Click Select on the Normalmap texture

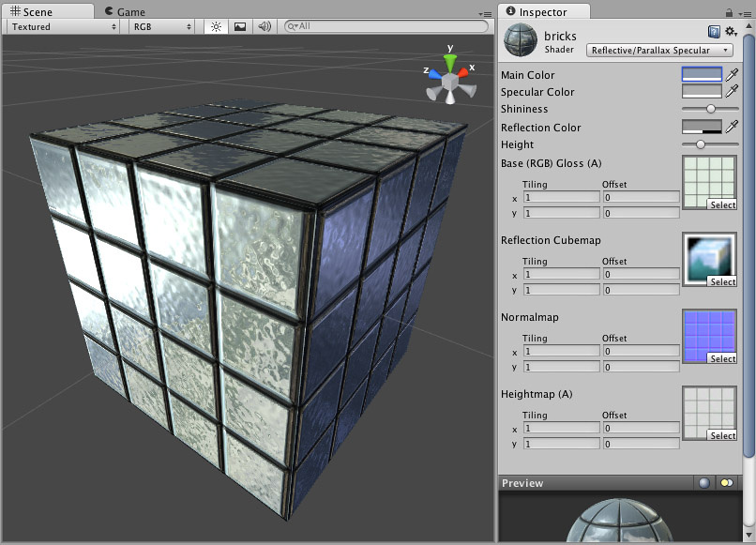(722, 358)
